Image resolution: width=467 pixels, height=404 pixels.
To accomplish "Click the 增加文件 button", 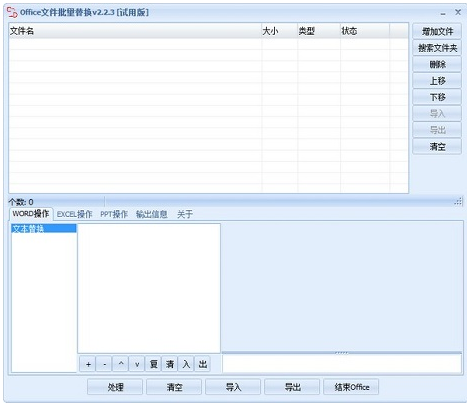I will pyautogui.click(x=437, y=31).
